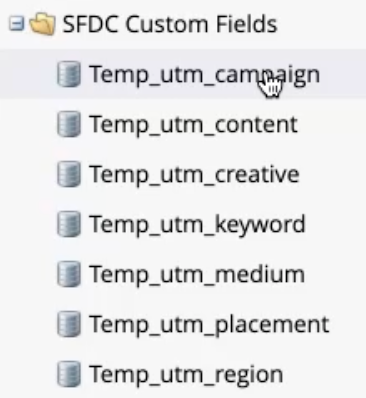
Task: Click the Temp_utm_creative database field icon
Action: coord(69,174)
